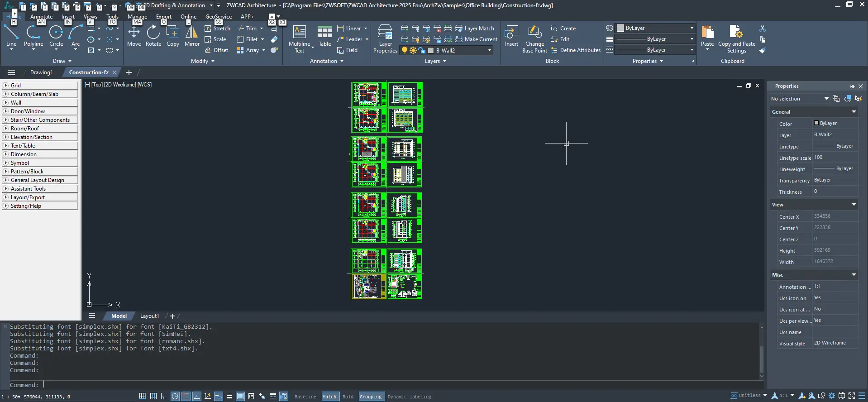Click the Scale tool
Screen dimensions: 868x402
click(215, 39)
